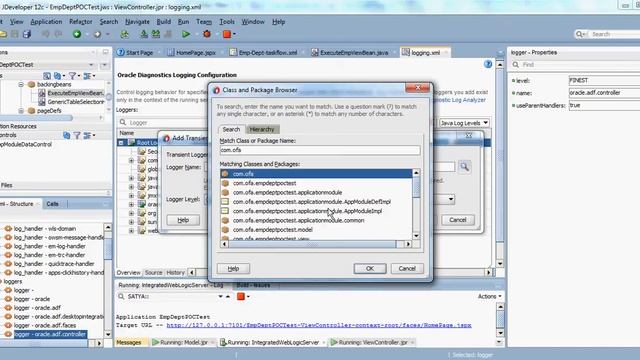Click the filter funnel icon in Projects panel
This screenshot has height=360, width=640.
[x=72, y=76]
